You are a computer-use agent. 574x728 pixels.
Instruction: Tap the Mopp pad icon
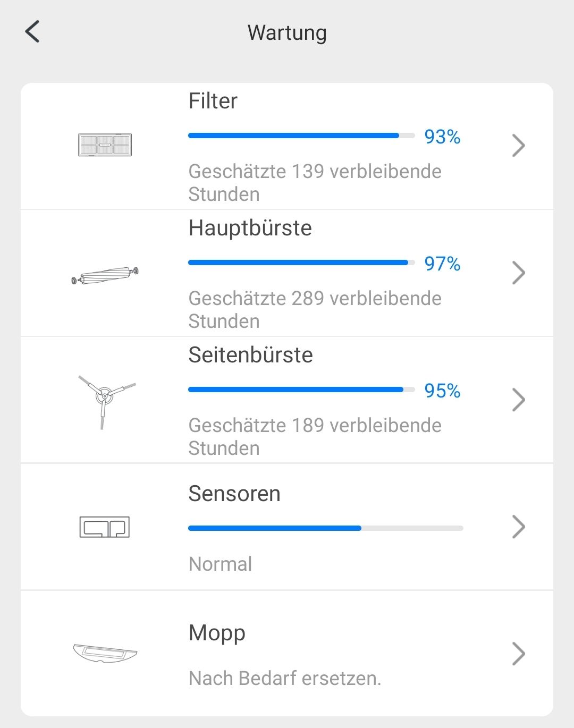click(x=105, y=653)
